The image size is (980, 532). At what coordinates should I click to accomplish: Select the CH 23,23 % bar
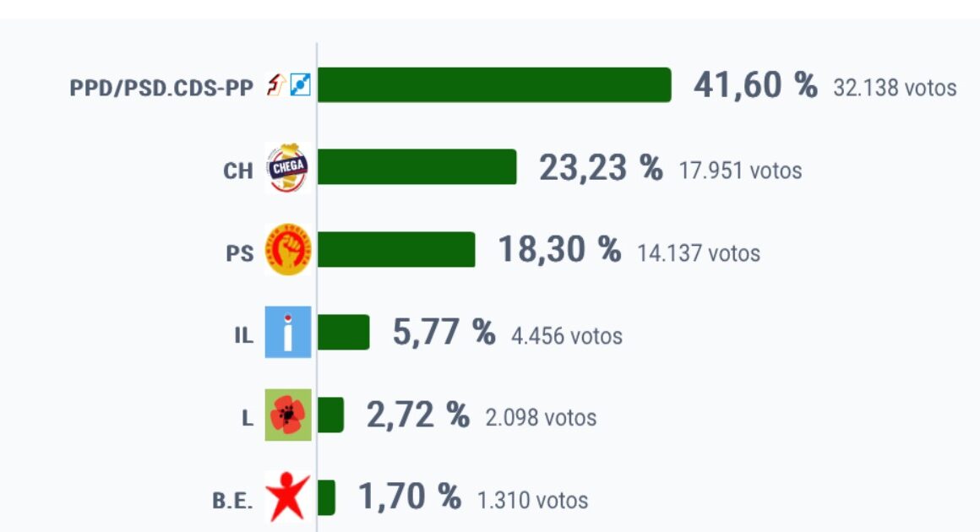tap(416, 166)
